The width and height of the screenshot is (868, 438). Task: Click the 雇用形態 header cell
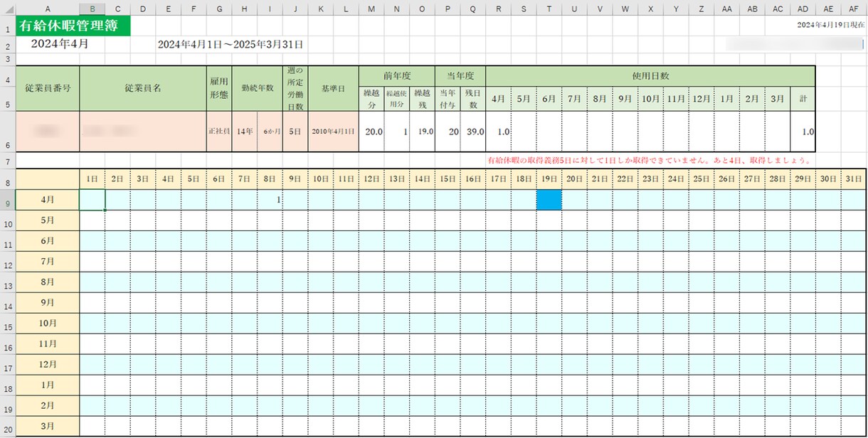(x=219, y=89)
